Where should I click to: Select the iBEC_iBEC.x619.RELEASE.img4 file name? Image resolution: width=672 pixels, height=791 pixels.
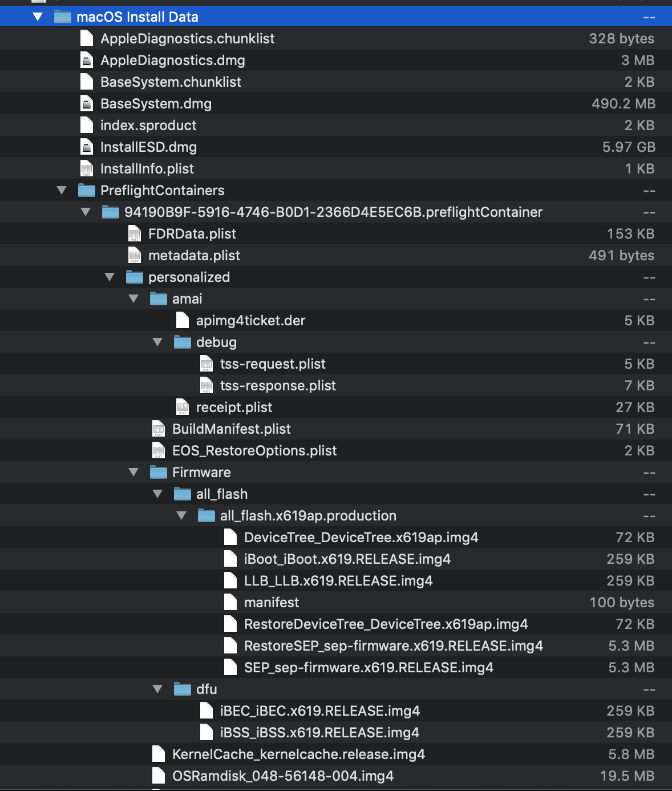320,711
